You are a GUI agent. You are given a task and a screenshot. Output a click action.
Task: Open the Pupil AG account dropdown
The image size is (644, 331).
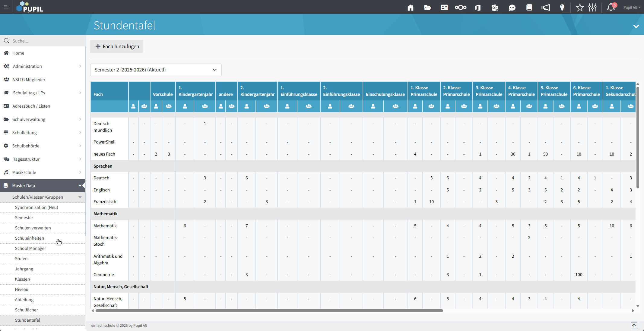(x=632, y=8)
